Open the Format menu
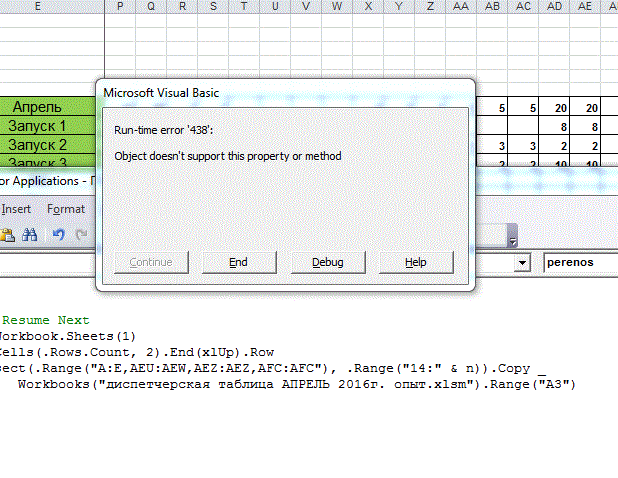This screenshot has width=618, height=478. pos(66,209)
